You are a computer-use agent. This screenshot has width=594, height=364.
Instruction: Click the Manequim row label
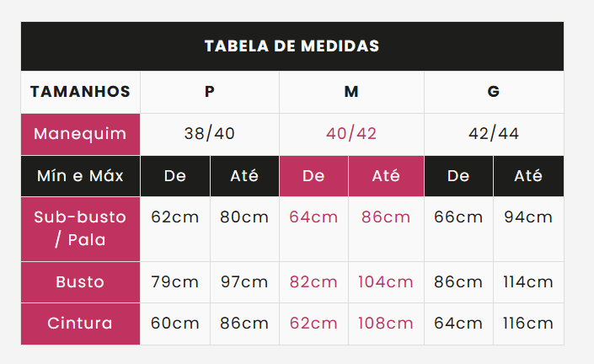click(80, 134)
